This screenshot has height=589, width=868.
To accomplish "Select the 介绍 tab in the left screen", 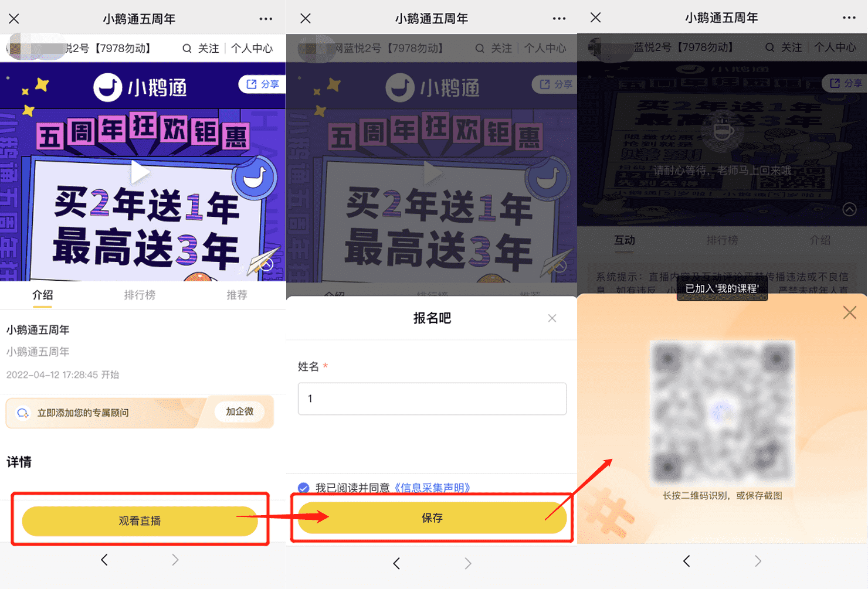I will click(42, 295).
